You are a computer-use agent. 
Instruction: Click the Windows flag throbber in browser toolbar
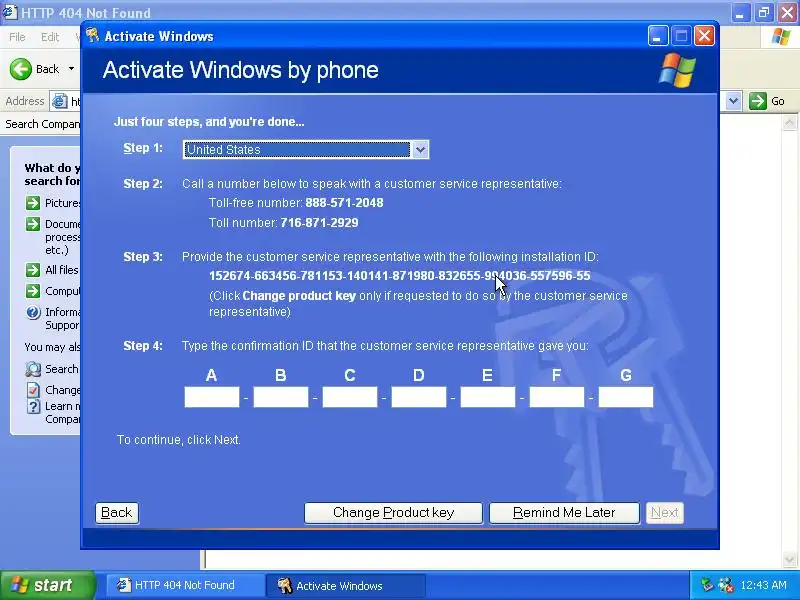781,37
